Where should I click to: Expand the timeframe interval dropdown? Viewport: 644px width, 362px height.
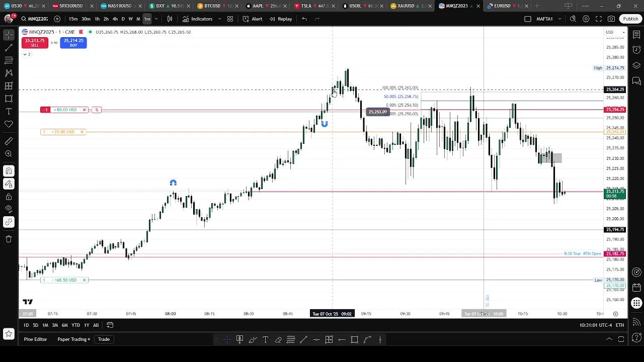(x=156, y=19)
